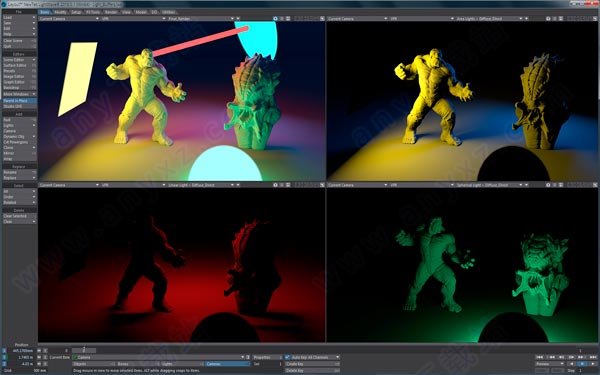
Task: Jump to the last frame with the fast-forward-to-end icon
Action: pyautogui.click(x=593, y=357)
